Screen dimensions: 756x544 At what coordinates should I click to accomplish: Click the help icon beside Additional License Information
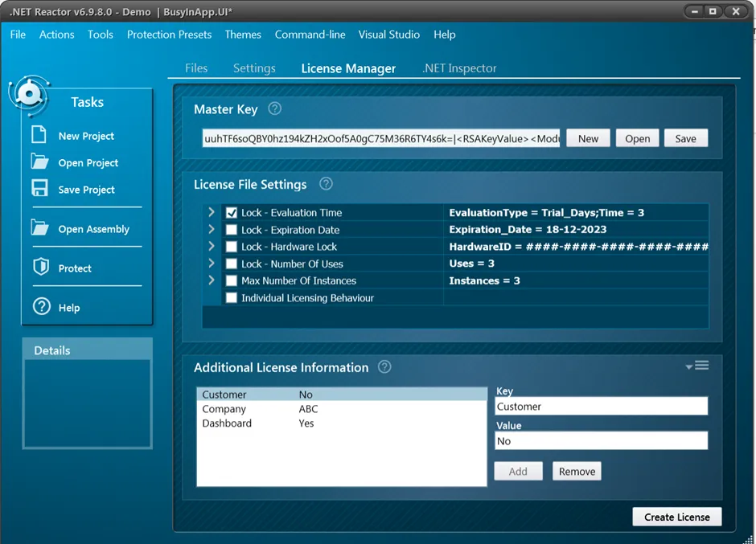pyautogui.click(x=384, y=366)
